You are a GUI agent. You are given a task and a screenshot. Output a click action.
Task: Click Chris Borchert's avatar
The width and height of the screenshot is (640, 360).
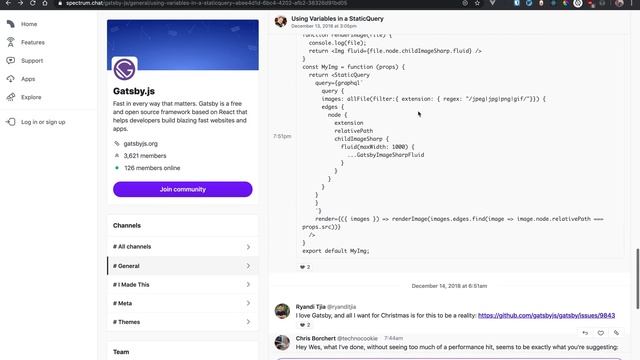(282, 342)
